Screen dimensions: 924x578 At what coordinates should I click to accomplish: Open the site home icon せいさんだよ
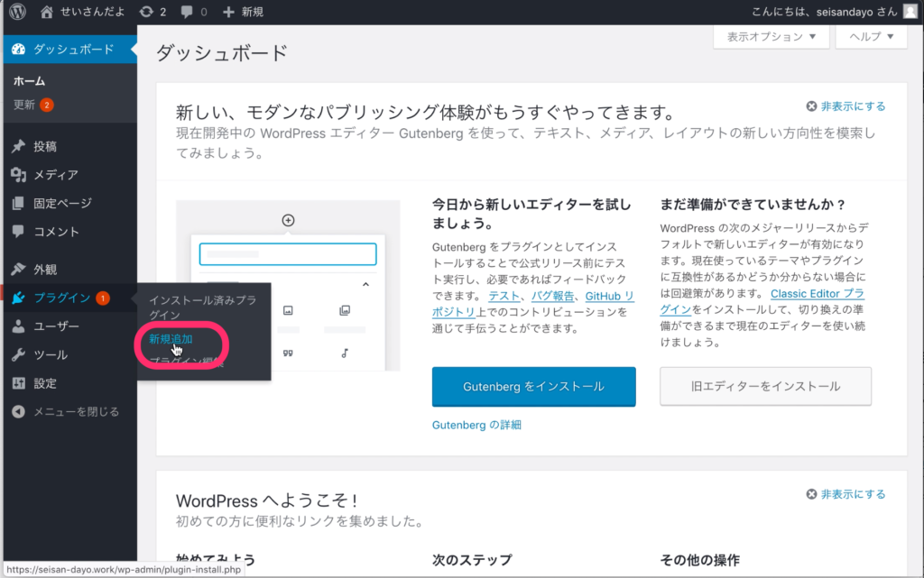[x=47, y=13]
